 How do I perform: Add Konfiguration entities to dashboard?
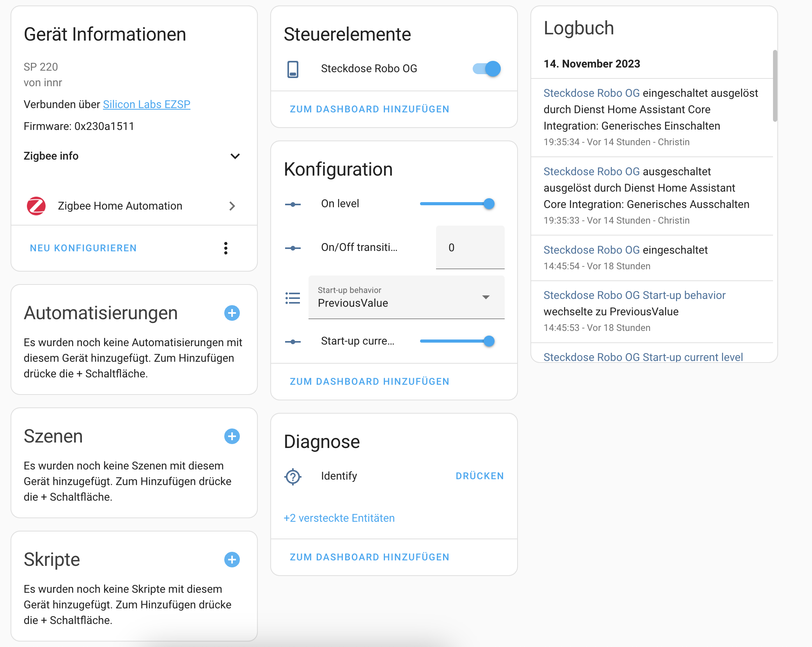370,382
